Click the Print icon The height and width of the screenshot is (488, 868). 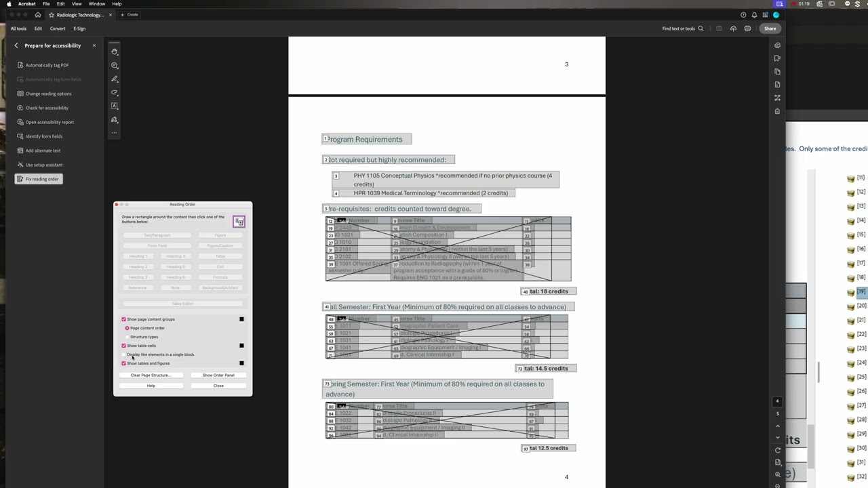tap(747, 28)
